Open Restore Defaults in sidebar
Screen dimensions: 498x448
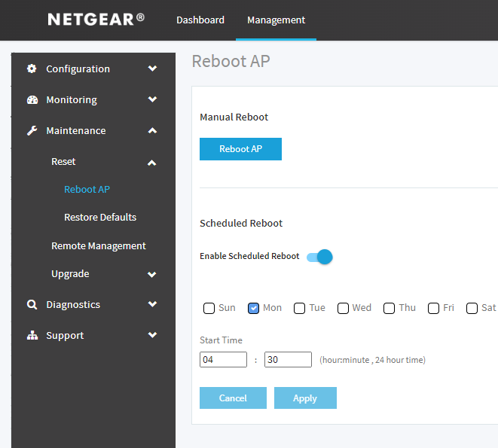(100, 217)
